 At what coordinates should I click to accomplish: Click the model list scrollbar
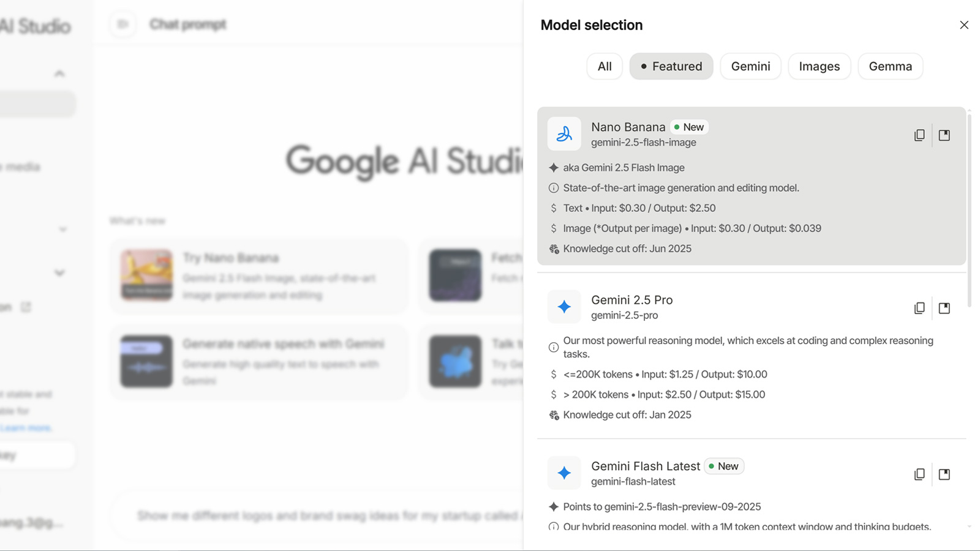(x=969, y=208)
